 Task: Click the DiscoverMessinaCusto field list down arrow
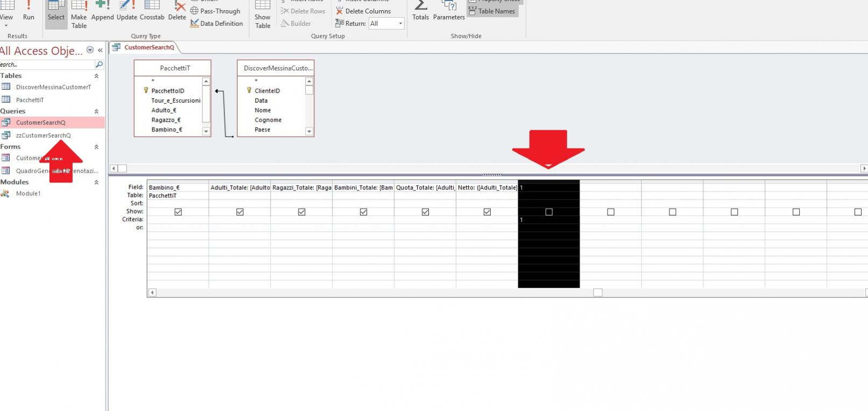point(309,131)
